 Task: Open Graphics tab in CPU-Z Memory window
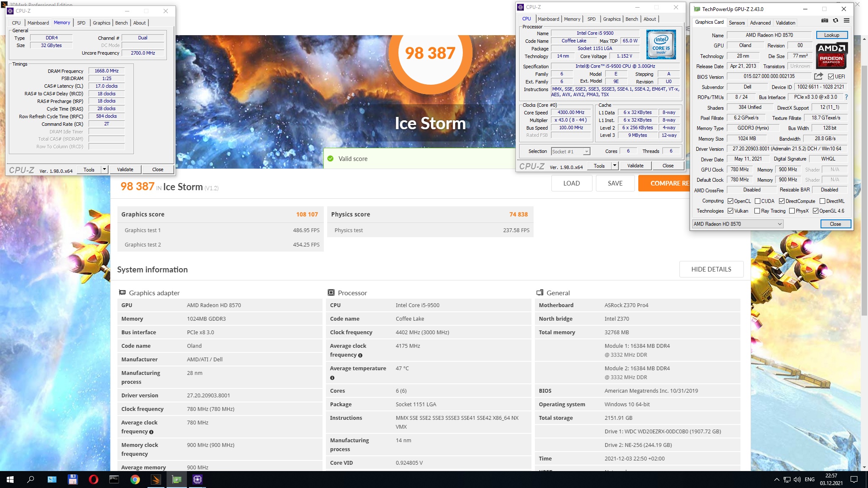(102, 23)
